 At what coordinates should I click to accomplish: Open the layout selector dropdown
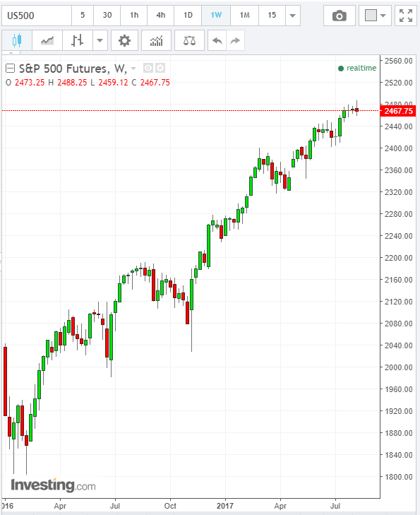click(x=375, y=16)
